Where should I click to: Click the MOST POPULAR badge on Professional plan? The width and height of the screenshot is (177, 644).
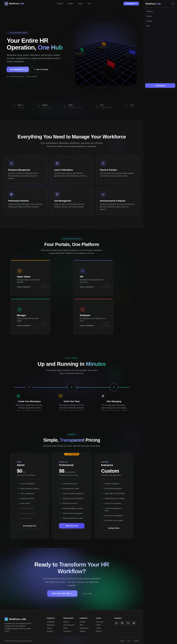72,454
